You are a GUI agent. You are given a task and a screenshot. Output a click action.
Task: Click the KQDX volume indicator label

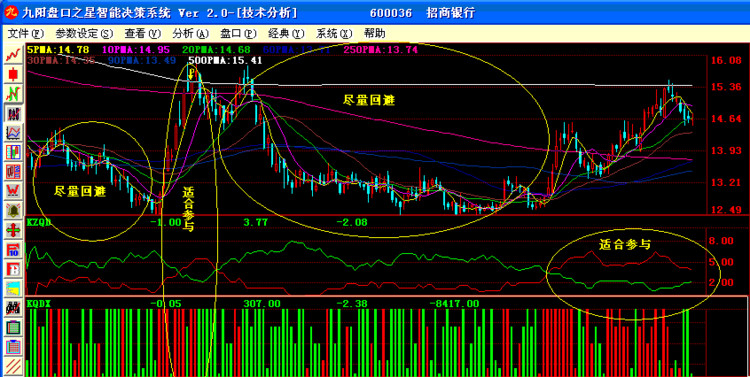[39, 303]
